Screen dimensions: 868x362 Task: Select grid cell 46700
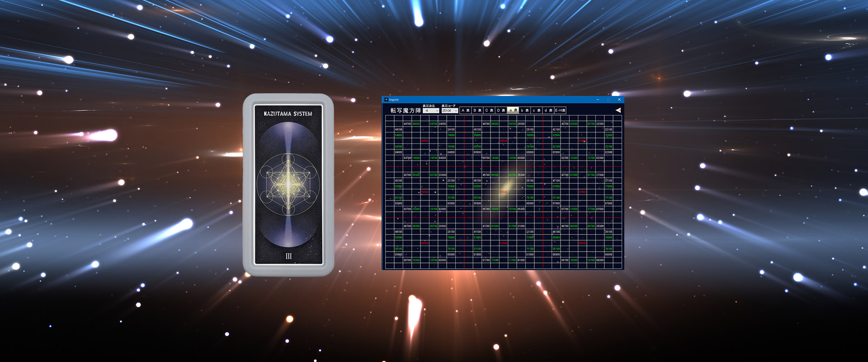[x=565, y=226]
